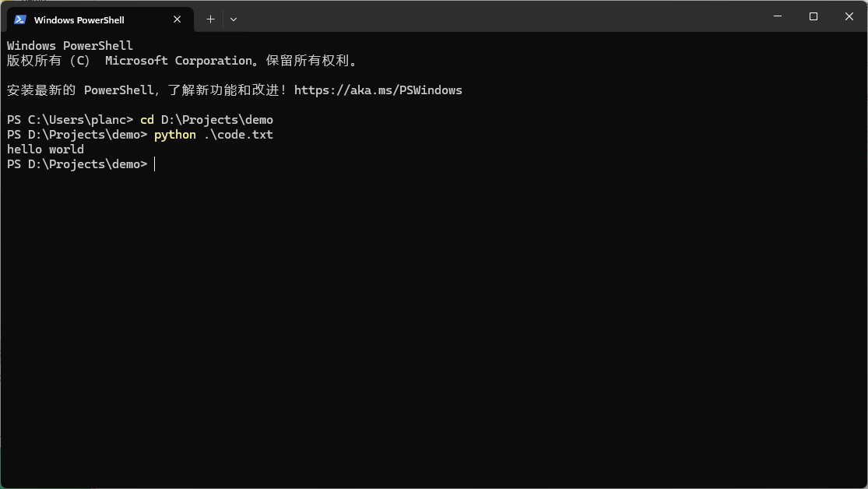The image size is (868, 489).
Task: Minimize the terminal window
Action: pos(777,16)
